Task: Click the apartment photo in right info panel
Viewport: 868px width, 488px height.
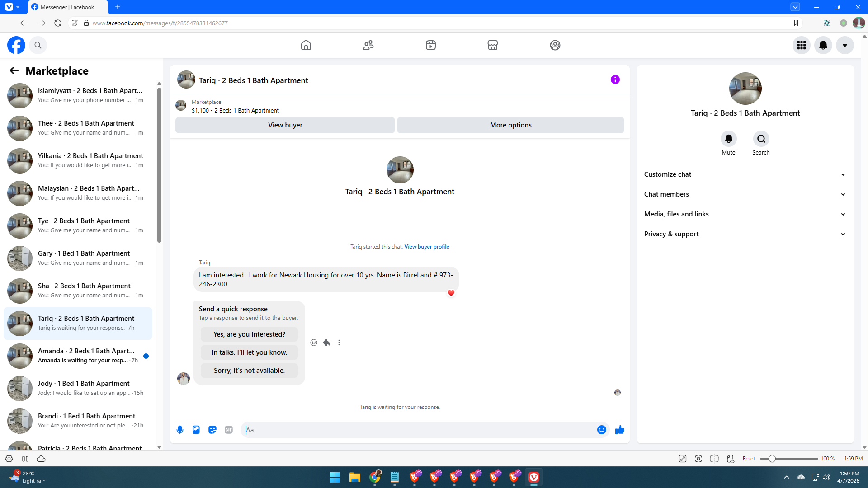Action: tap(745, 89)
